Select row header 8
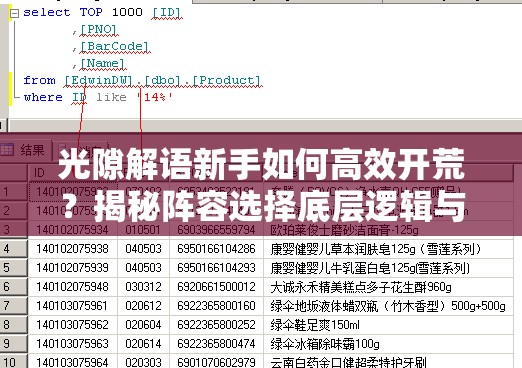The image size is (522, 368). click(14, 325)
